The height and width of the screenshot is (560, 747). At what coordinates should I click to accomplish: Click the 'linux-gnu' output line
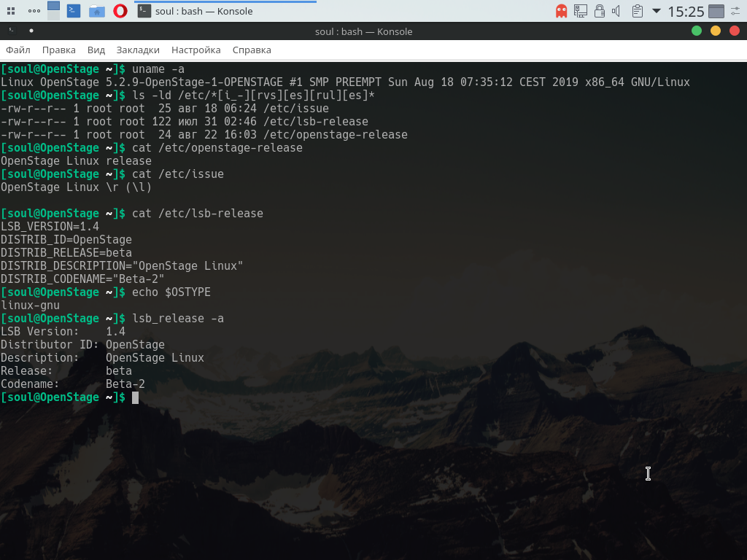31,306
